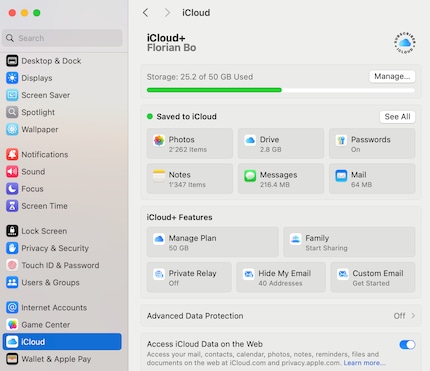This screenshot has height=371, width=430.
Task: Click the "2'262 Items" photos count
Action: [188, 149]
